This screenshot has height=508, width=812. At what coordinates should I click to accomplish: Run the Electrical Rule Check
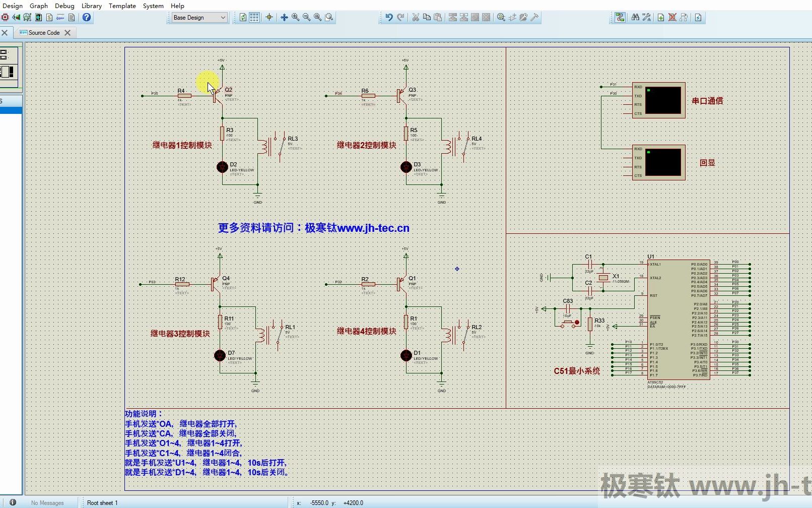(x=698, y=18)
